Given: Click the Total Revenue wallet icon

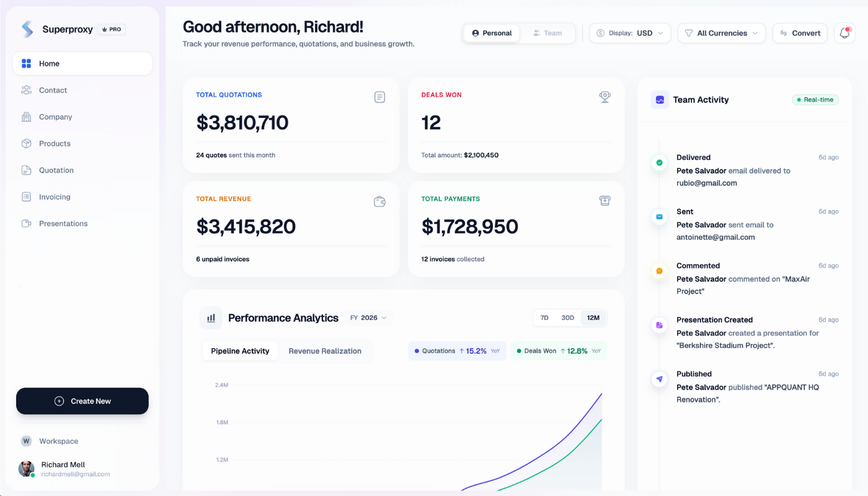Looking at the screenshot, I should point(379,201).
